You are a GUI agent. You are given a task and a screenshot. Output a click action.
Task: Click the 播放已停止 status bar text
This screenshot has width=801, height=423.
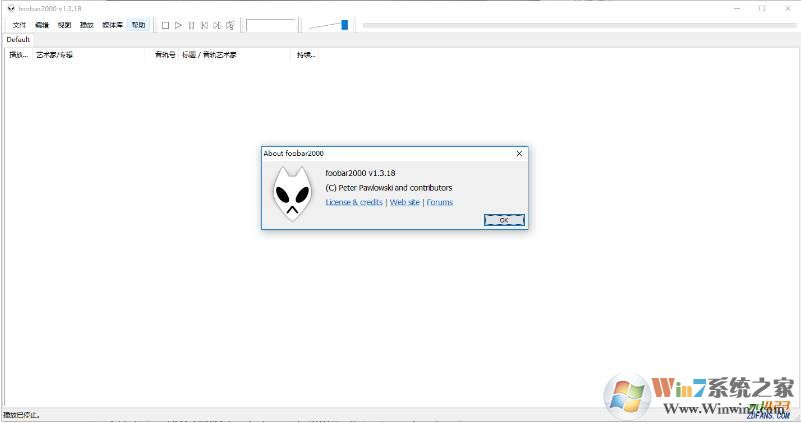point(21,415)
